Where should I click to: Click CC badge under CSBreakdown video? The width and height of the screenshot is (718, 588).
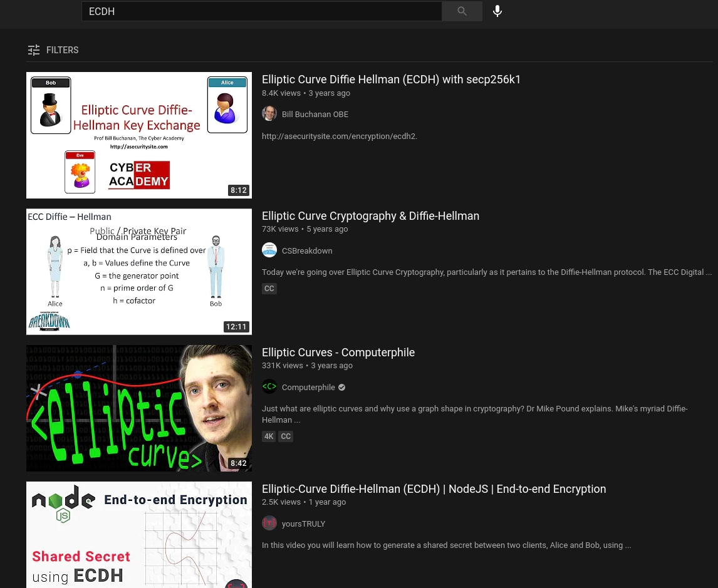269,289
